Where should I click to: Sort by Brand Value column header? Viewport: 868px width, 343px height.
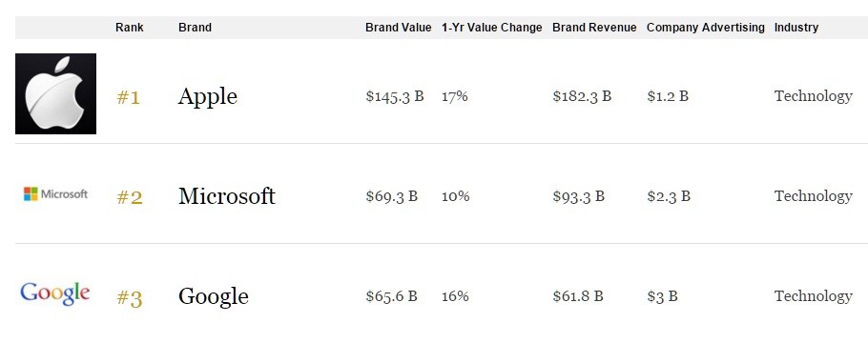tap(398, 28)
